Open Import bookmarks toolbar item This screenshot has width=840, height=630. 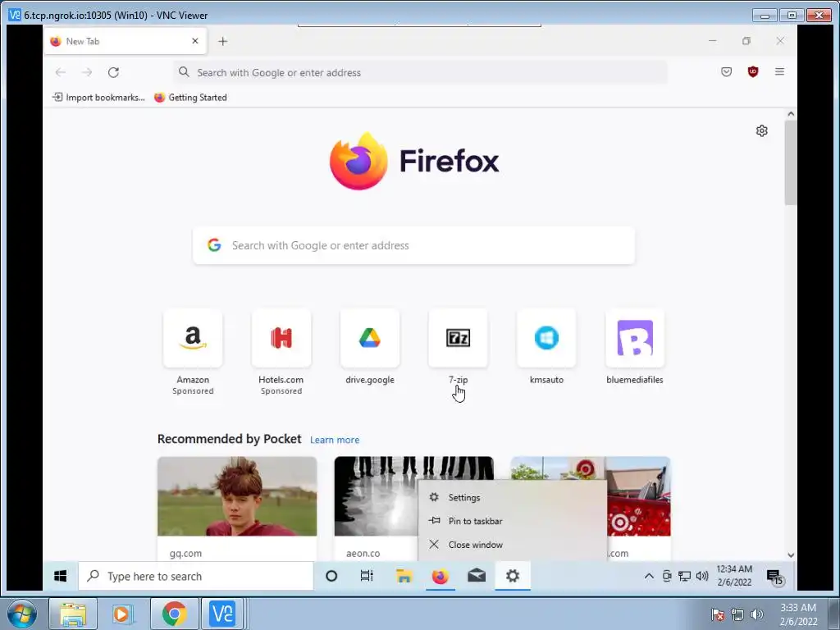(98, 98)
